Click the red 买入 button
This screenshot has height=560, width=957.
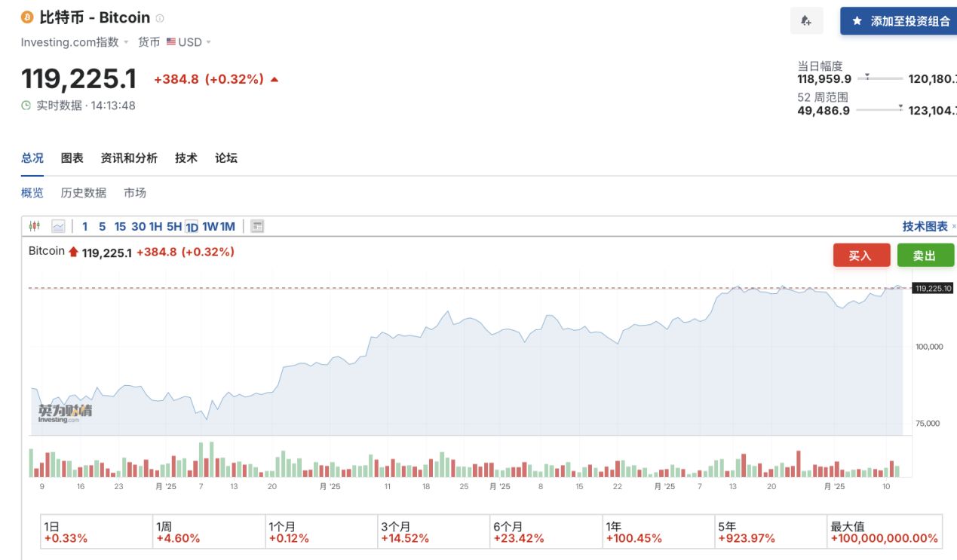coord(861,256)
